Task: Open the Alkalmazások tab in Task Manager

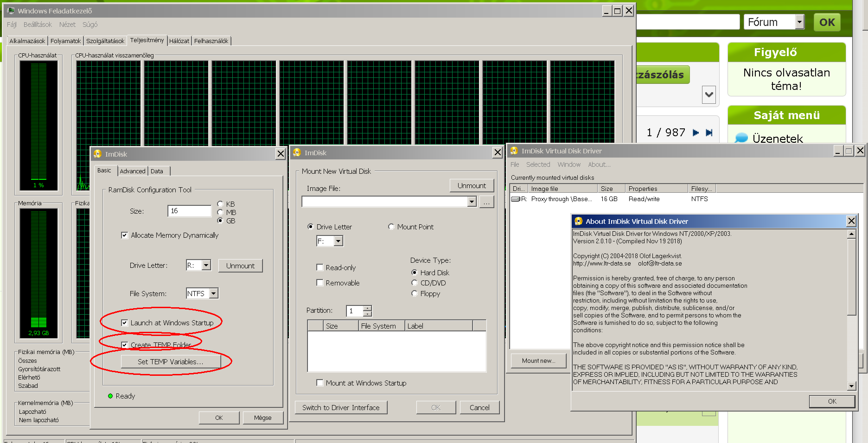Action: pyautogui.click(x=27, y=41)
